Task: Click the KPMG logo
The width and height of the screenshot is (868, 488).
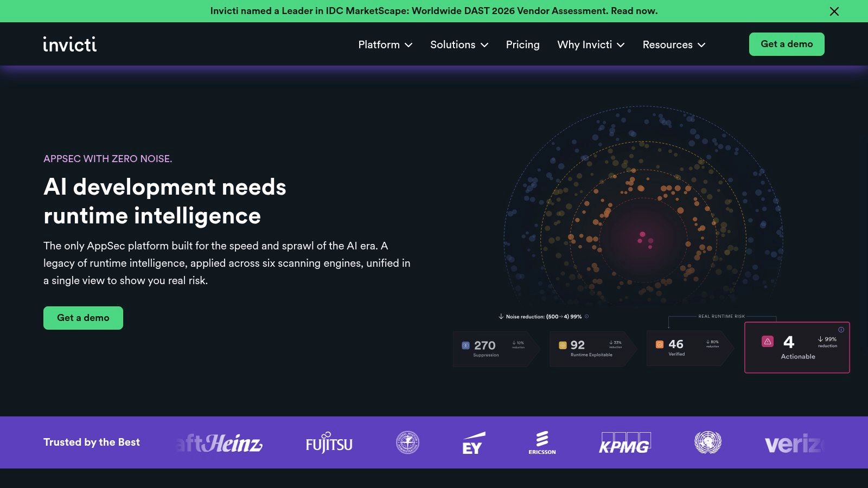Action: tap(624, 443)
